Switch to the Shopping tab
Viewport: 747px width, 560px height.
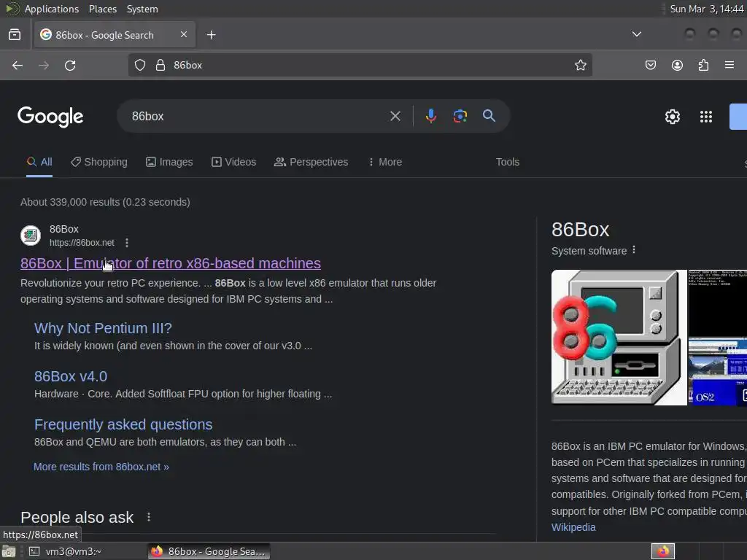tap(99, 162)
